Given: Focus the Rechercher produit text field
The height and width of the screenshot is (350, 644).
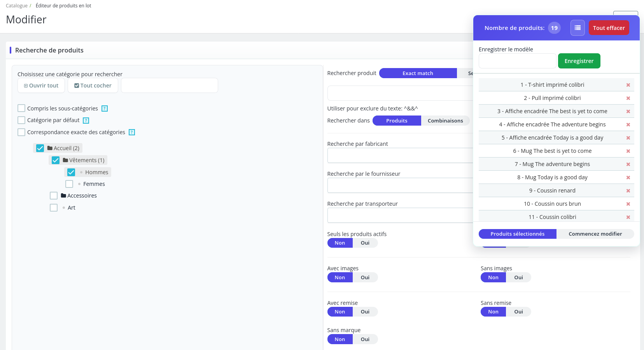Looking at the screenshot, I should click(400, 93).
